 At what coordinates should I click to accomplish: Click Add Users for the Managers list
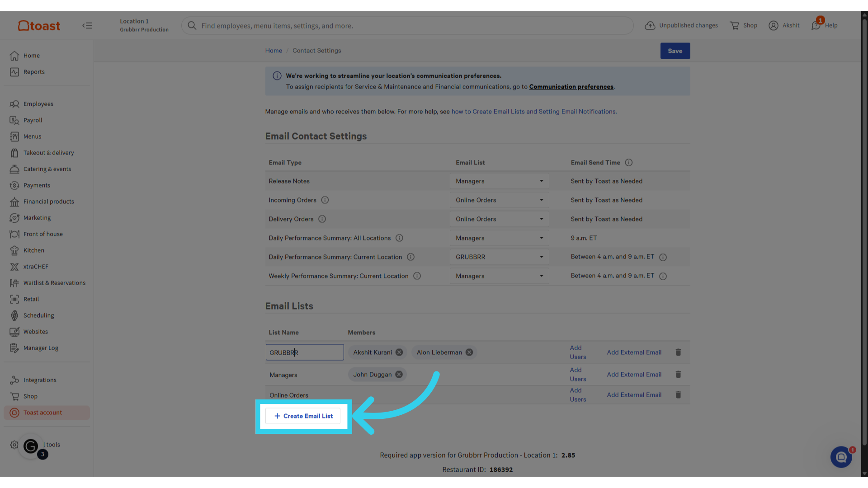(578, 375)
